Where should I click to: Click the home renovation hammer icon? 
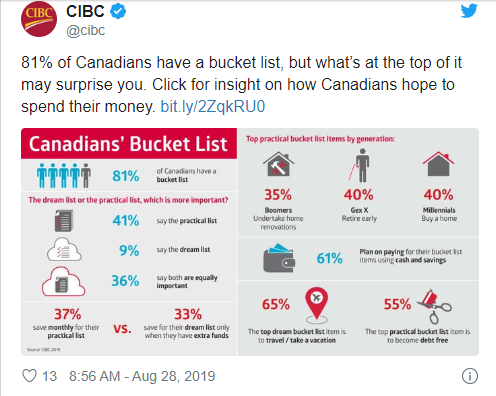[x=278, y=164]
